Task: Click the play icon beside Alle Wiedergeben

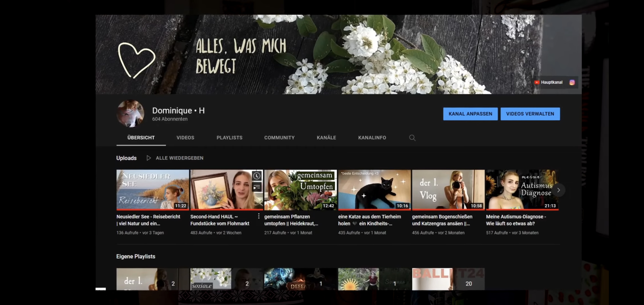Action: 149,158
